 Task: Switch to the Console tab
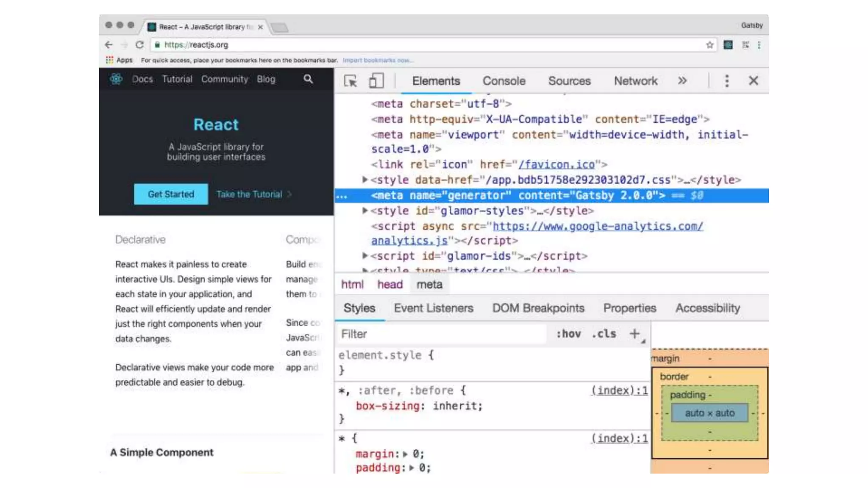coord(504,81)
